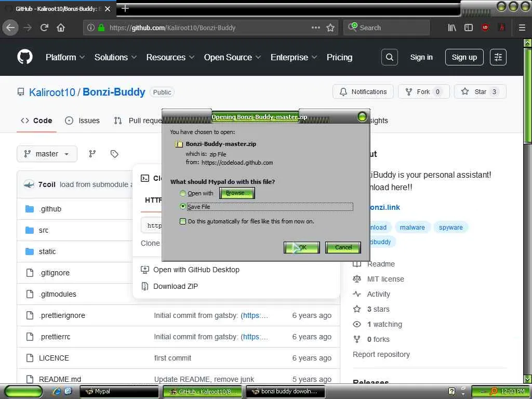
Task: Cancel the download dialog
Action: (x=343, y=247)
